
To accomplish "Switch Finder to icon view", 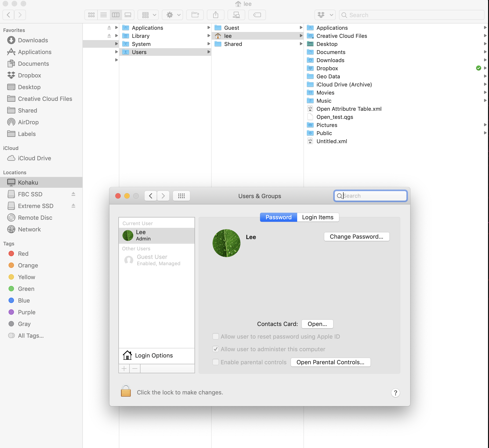I will pos(91,15).
